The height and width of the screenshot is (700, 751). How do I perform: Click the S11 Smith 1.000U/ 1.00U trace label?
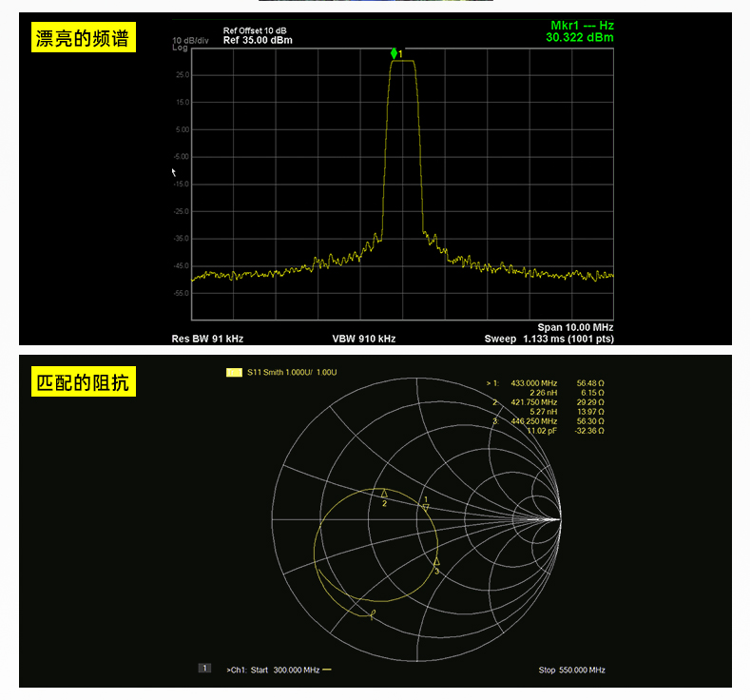[292, 372]
